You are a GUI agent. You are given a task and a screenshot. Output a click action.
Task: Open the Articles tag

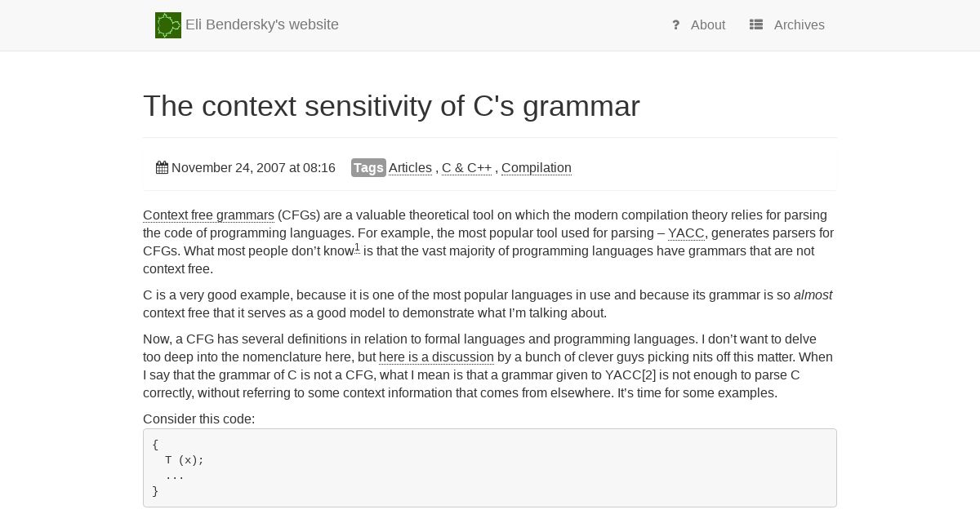410,168
